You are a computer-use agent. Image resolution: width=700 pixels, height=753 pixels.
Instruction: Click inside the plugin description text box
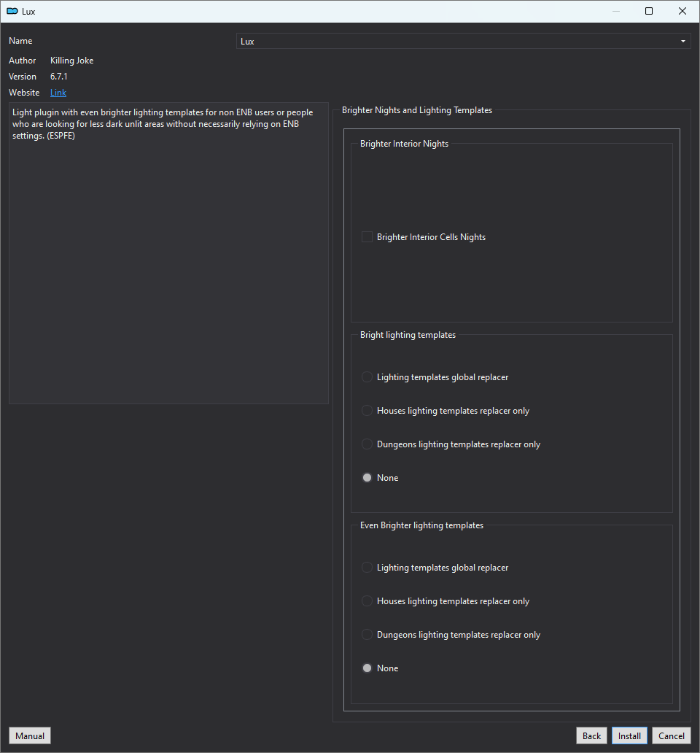coord(169,253)
